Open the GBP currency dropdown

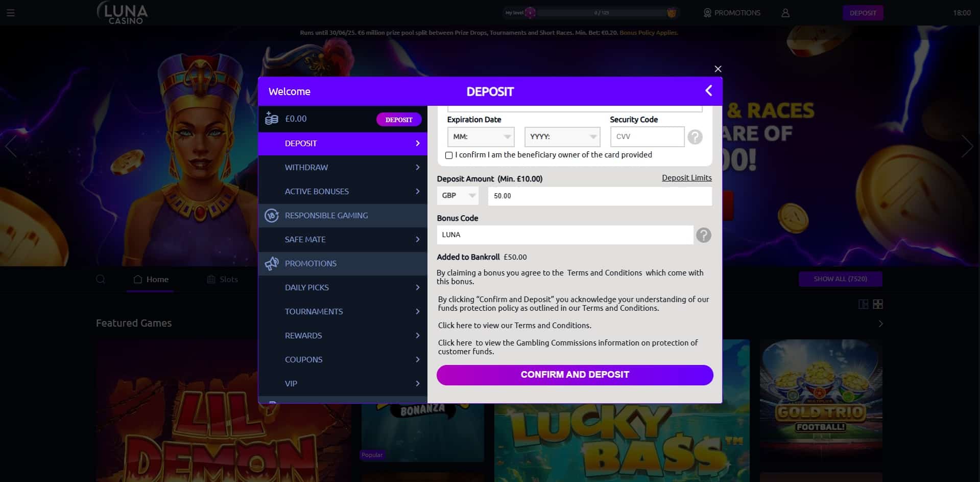point(458,196)
